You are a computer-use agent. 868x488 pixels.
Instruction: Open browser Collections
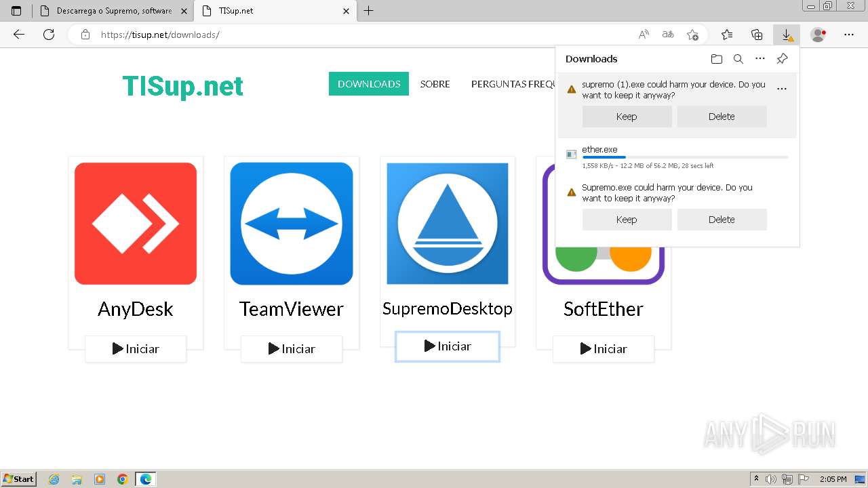pos(757,35)
